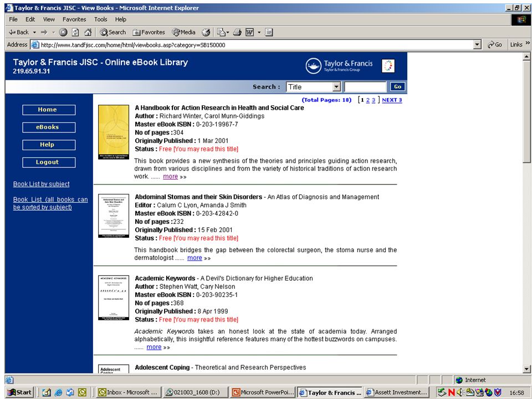Follow the Book List (all books) link
532x399 pixels.
pos(50,203)
